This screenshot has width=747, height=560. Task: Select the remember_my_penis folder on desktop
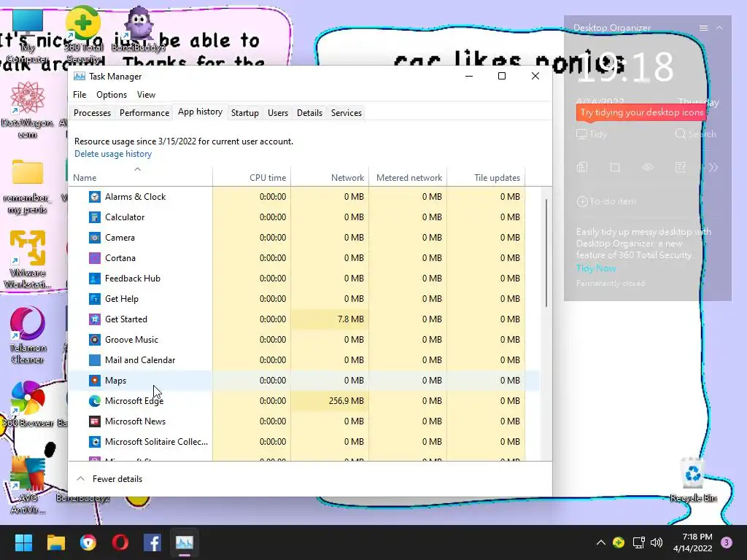click(x=28, y=187)
